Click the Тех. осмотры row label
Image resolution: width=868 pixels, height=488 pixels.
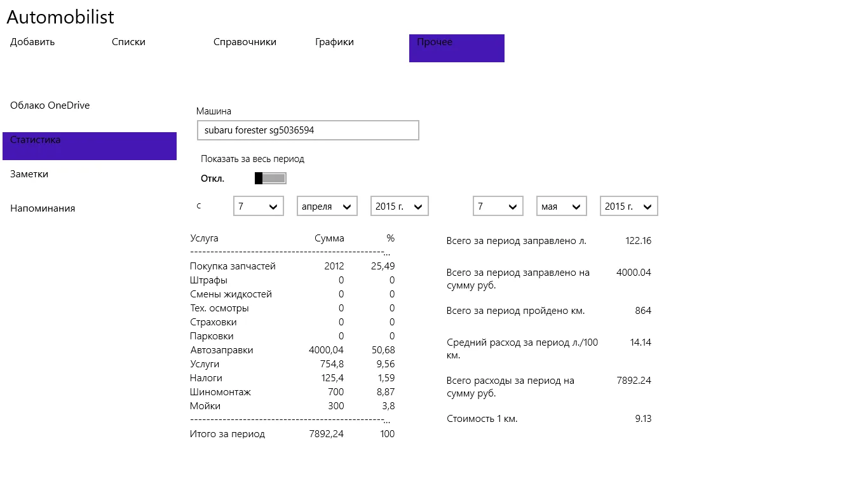click(x=219, y=308)
